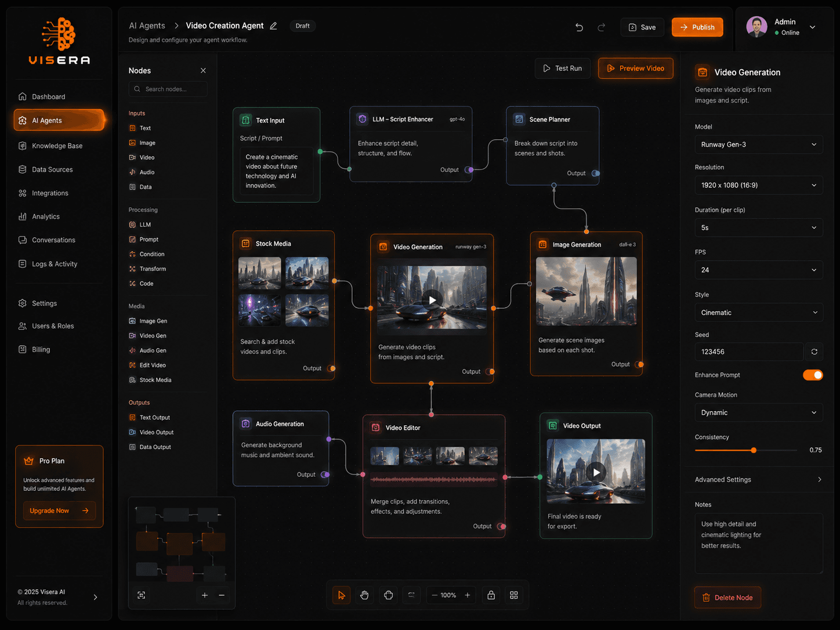840x630 pixels.
Task: Click the Seed field showing 123456
Action: click(749, 352)
